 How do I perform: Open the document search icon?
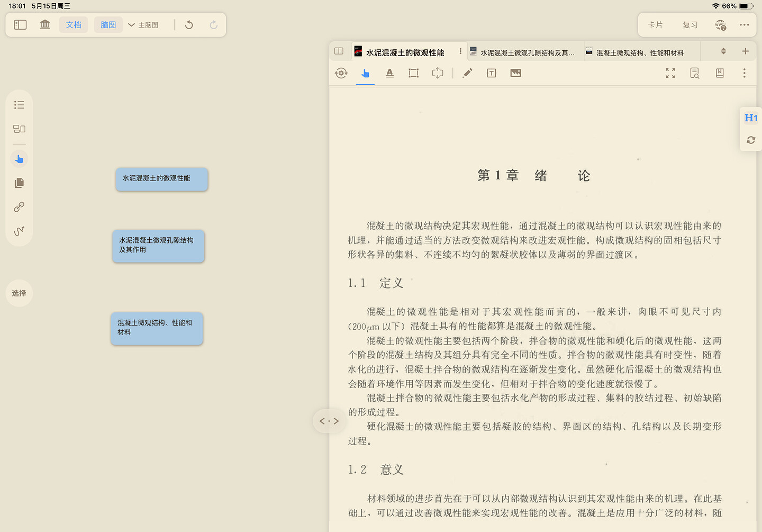[695, 73]
